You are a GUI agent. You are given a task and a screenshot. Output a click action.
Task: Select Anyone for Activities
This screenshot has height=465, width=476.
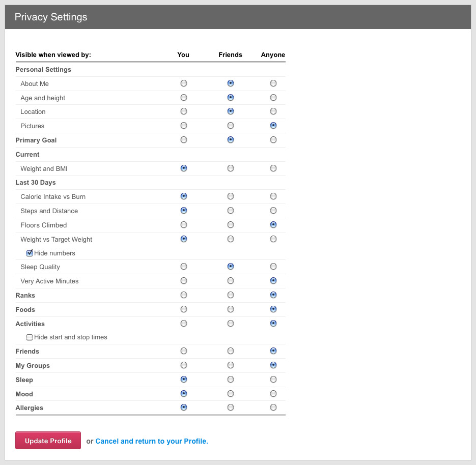tap(273, 324)
